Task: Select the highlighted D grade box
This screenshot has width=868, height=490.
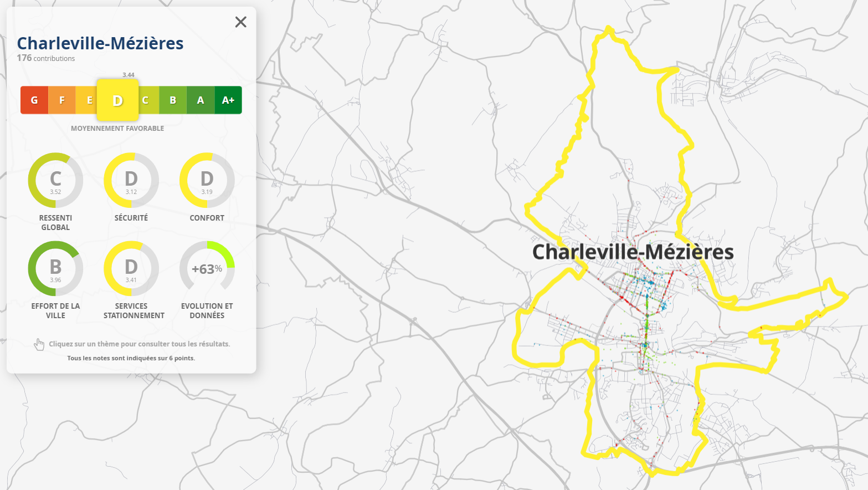Action: (x=117, y=100)
